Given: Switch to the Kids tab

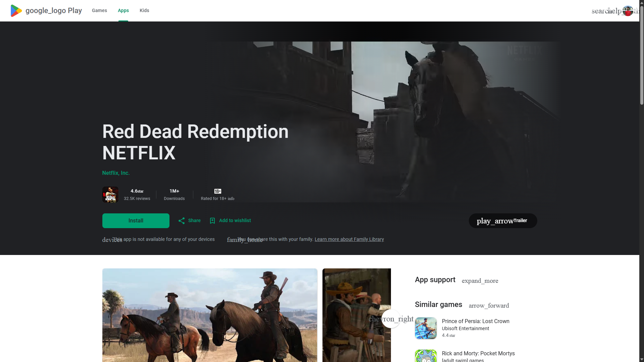Looking at the screenshot, I should point(144,10).
